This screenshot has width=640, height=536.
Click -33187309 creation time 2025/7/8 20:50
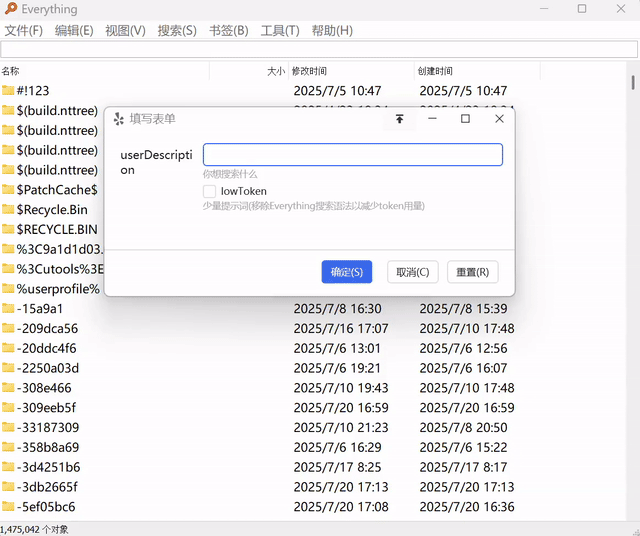(x=463, y=427)
